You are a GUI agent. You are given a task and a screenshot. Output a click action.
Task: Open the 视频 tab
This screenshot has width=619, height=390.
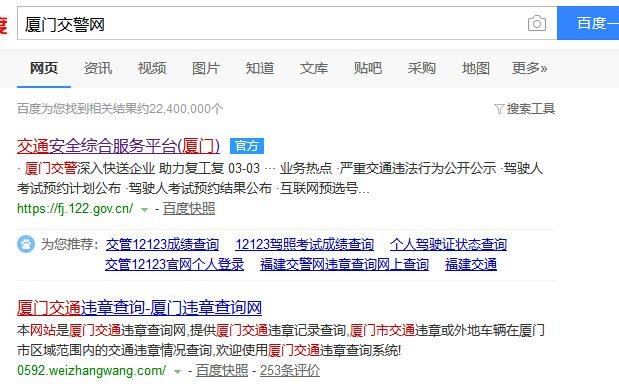pos(152,68)
